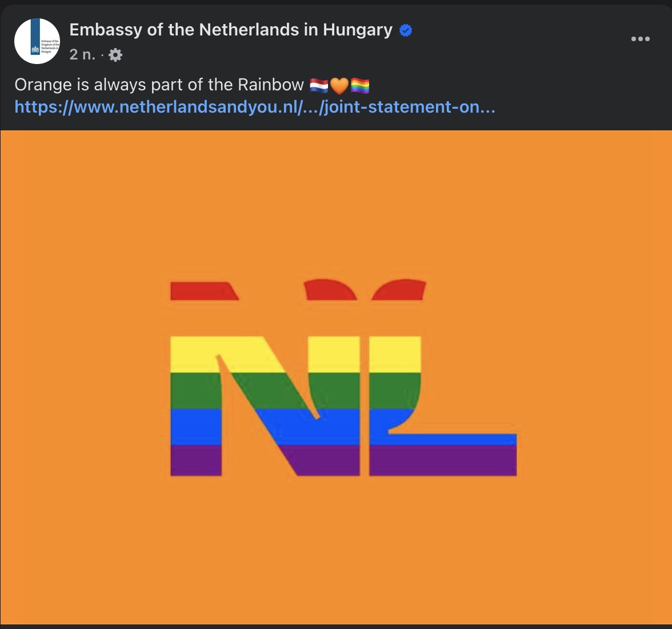Open Embassy of the Netherlands in Hungary page

point(231,30)
